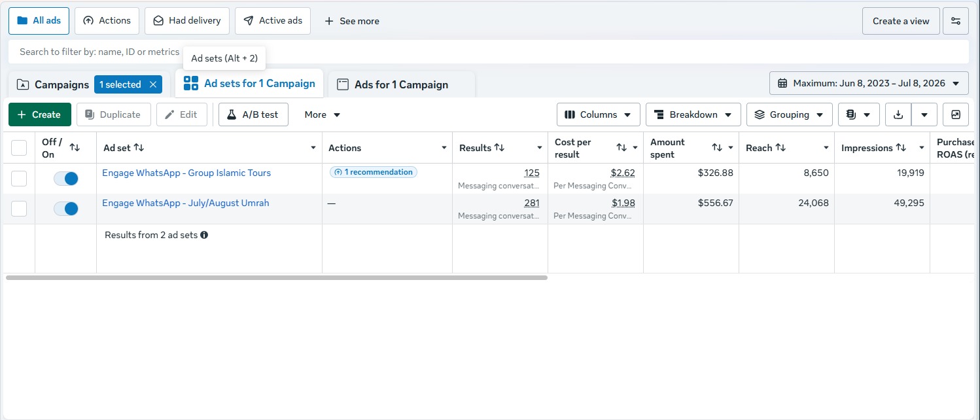Open the filter settings sliders icon
Screen dimensions: 980x420
pos(956,21)
